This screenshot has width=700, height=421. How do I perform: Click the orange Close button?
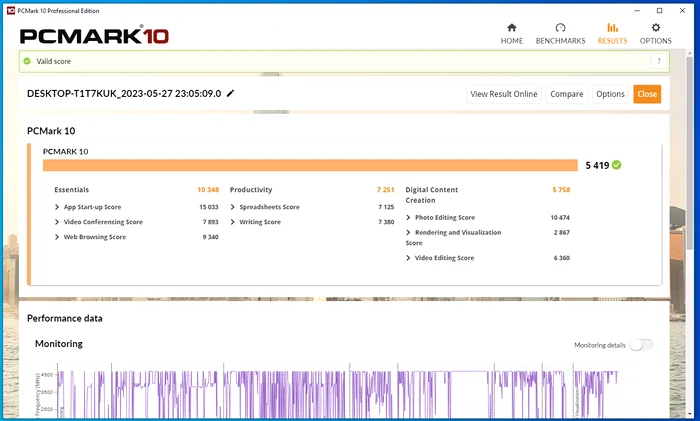[x=647, y=94]
